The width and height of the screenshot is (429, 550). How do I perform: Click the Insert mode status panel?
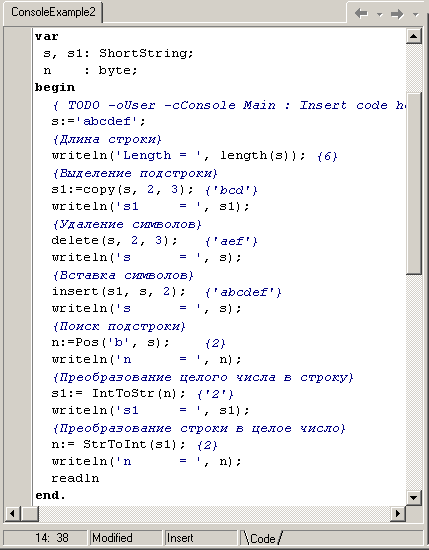pos(201,538)
